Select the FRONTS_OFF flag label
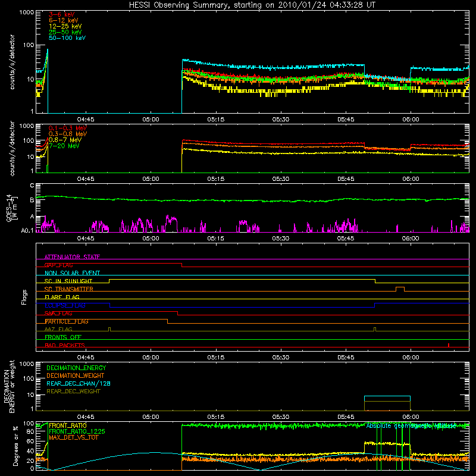The height and width of the screenshot is (476, 476). point(63,337)
